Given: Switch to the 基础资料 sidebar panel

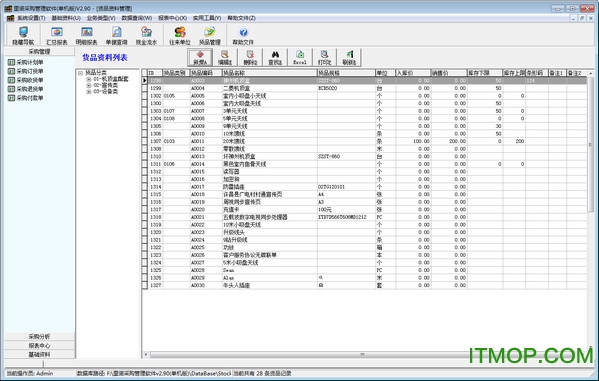Looking at the screenshot, I should click(x=39, y=354).
